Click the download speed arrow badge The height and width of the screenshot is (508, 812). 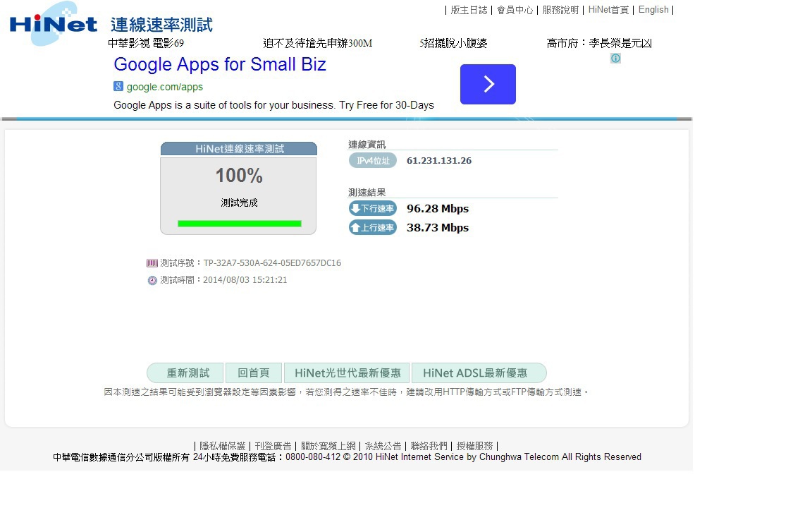tap(373, 208)
